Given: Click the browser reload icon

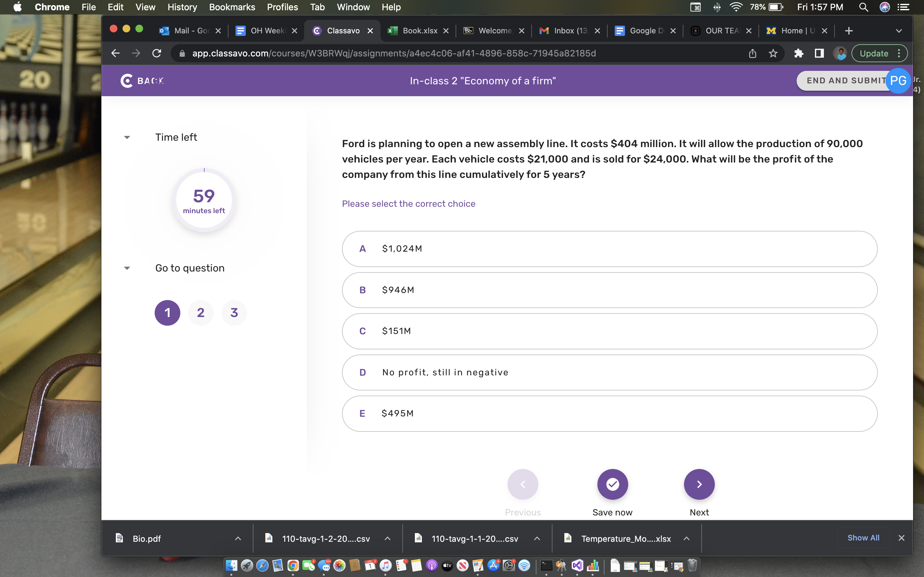Looking at the screenshot, I should tap(157, 54).
